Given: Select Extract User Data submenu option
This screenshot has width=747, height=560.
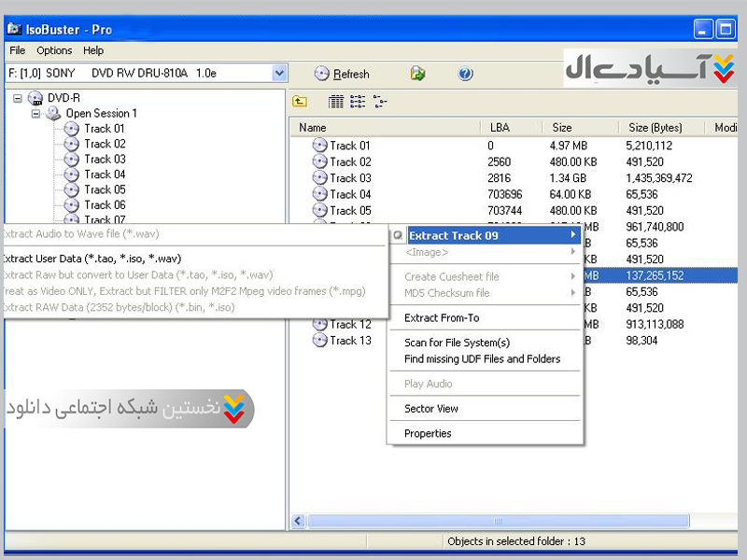Looking at the screenshot, I should [x=92, y=259].
